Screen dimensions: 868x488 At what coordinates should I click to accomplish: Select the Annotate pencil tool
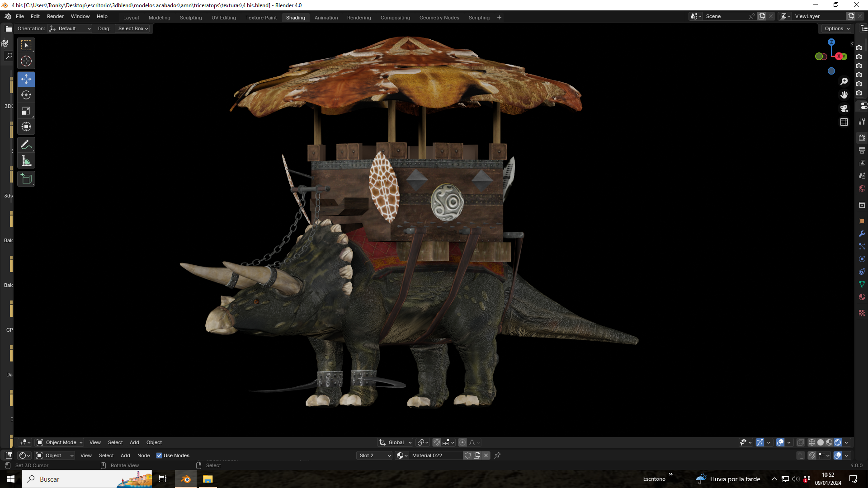pyautogui.click(x=26, y=145)
